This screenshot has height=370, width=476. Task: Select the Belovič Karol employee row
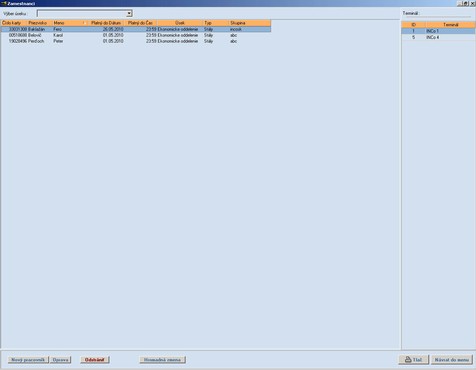click(x=136, y=35)
